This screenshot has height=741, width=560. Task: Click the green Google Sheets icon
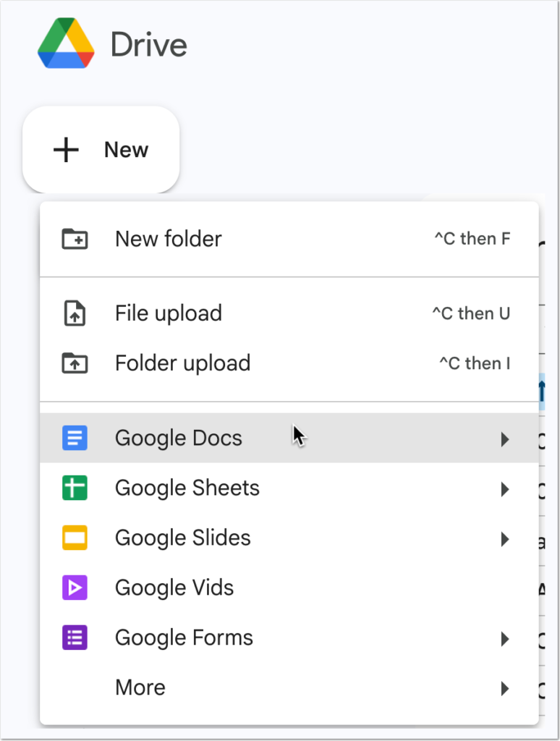tap(75, 488)
